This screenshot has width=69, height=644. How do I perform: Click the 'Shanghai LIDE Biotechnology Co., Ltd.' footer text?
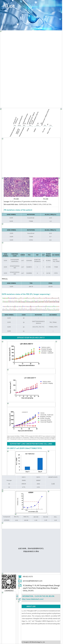tap(33, 642)
